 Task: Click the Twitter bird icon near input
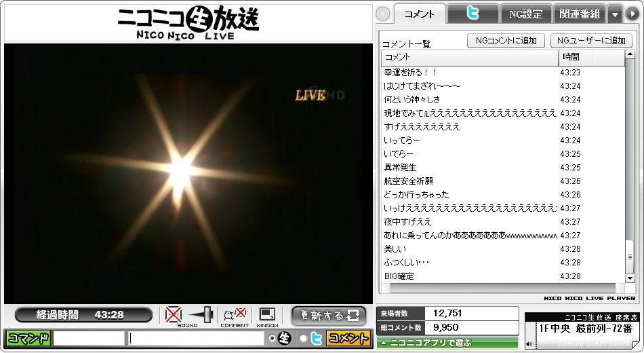[x=317, y=338]
